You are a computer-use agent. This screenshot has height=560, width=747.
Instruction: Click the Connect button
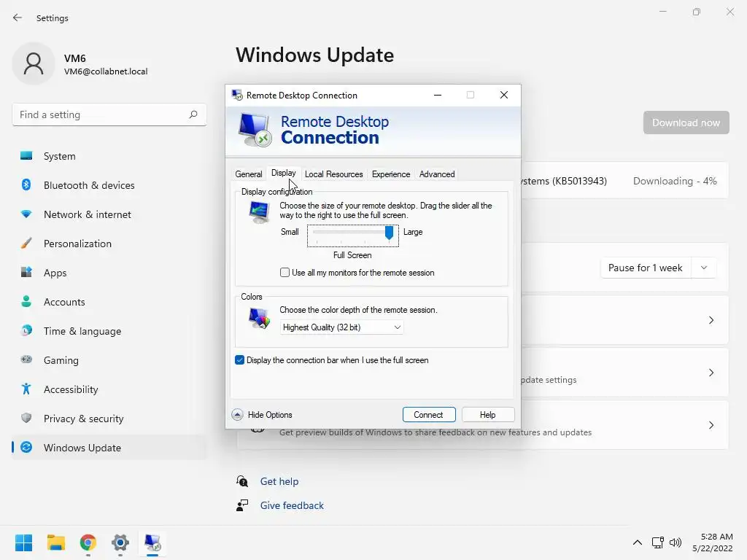tap(429, 415)
